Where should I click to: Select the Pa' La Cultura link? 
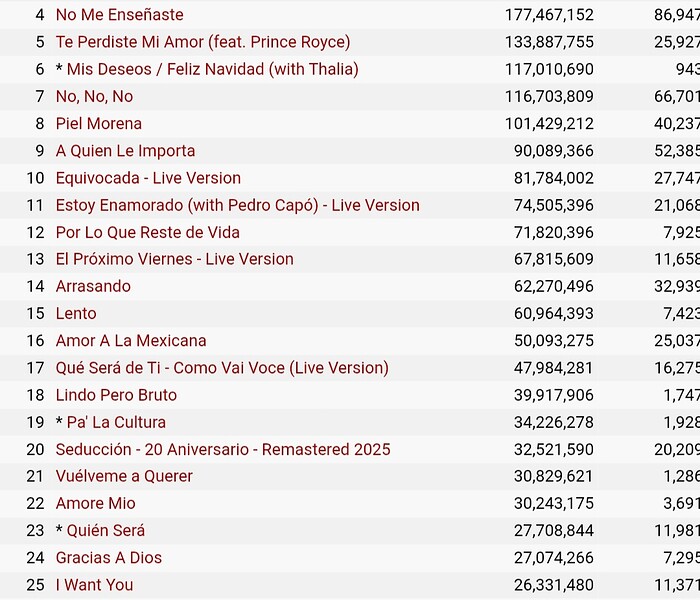click(x=116, y=422)
